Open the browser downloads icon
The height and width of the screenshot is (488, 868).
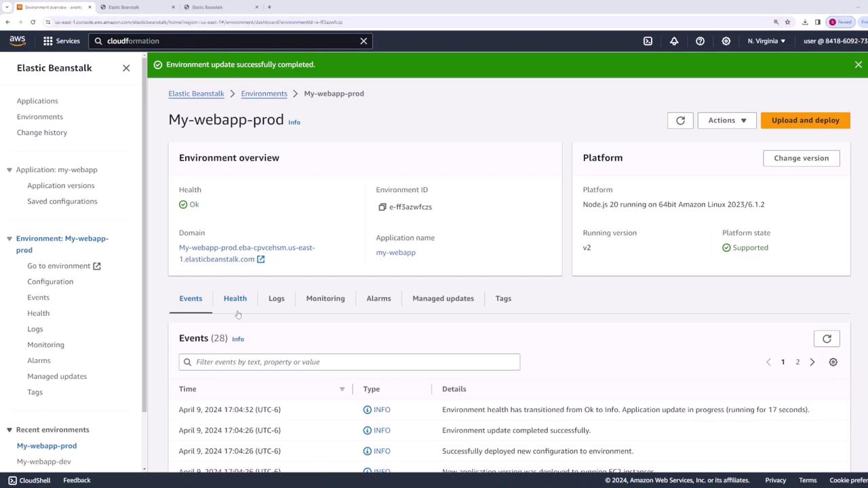pos(805,22)
